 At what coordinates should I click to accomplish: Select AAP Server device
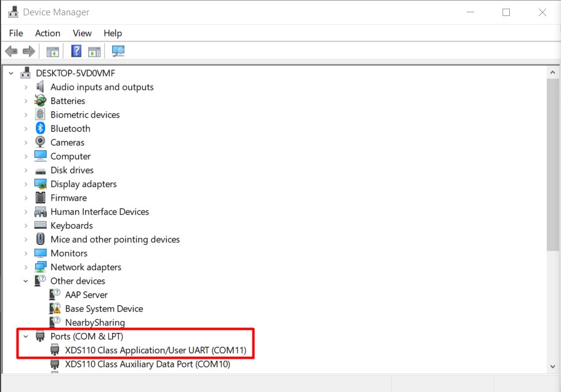coord(86,295)
